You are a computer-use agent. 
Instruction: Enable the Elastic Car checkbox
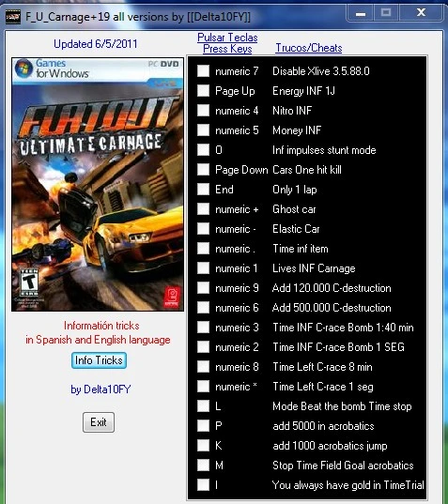coord(203,229)
